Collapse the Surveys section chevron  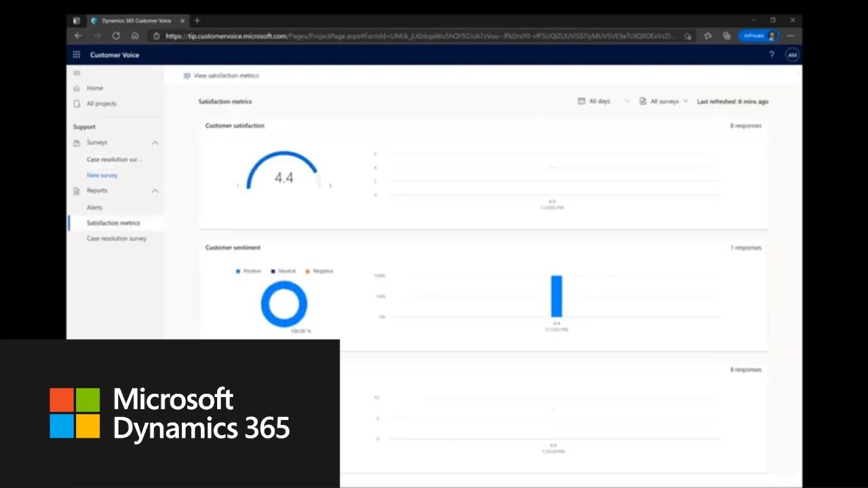pyautogui.click(x=155, y=143)
